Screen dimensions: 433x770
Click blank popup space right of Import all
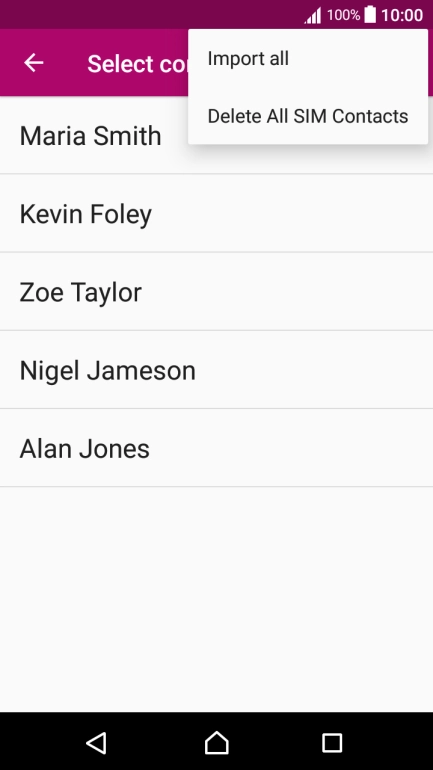(x=358, y=58)
